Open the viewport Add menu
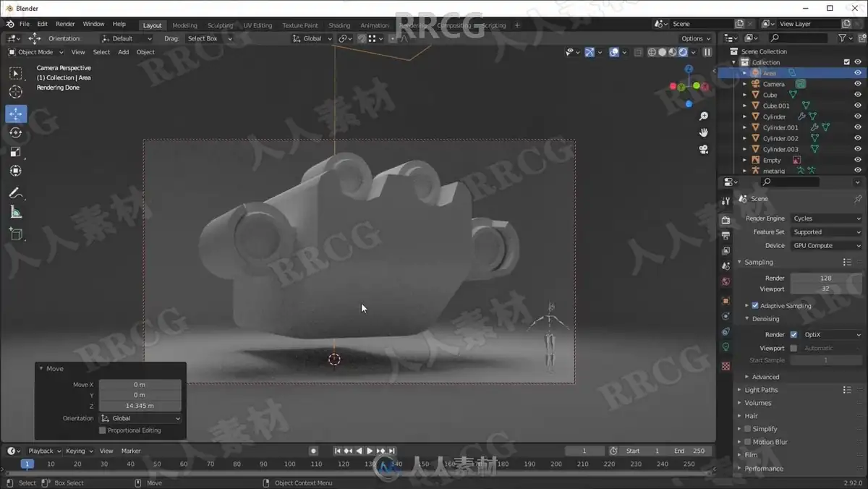Screen dimensions: 868x489 pos(124,52)
